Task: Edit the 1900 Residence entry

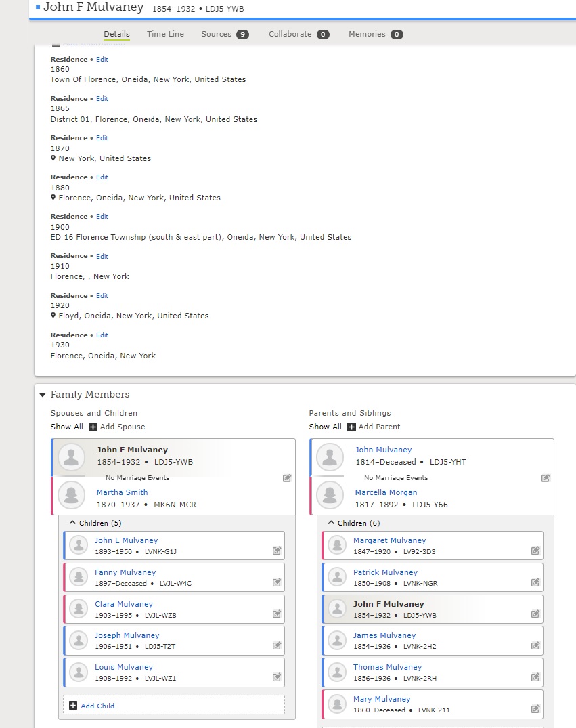Action: point(102,216)
